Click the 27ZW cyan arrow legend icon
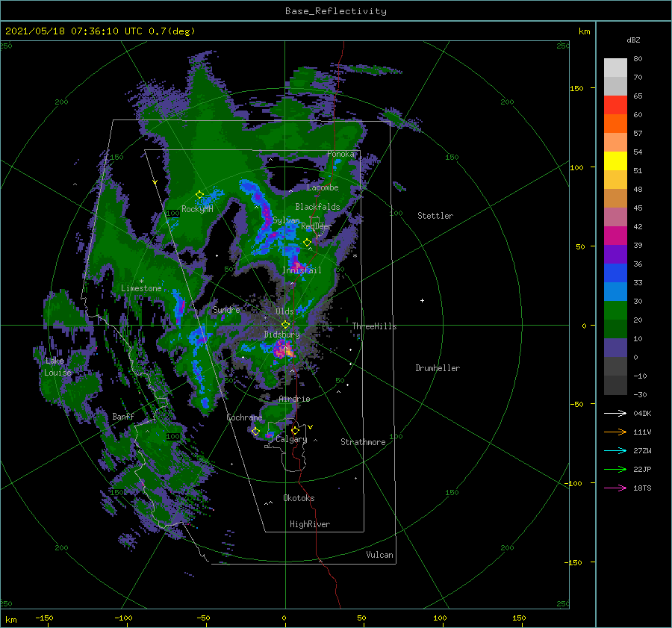The height and width of the screenshot is (628, 672). click(x=615, y=450)
